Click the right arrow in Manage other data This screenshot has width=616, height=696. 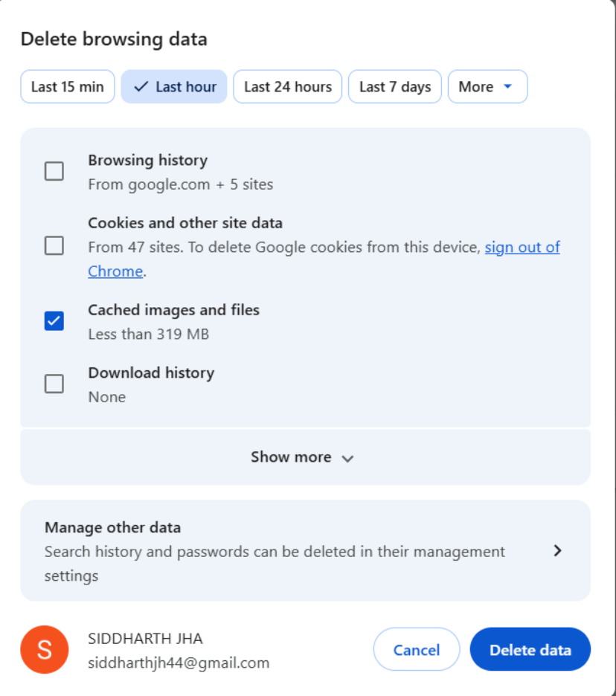click(558, 550)
